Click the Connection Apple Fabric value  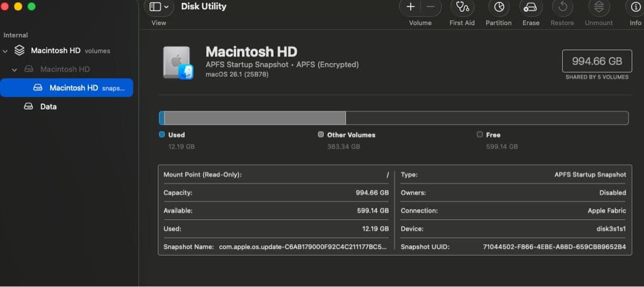click(x=607, y=211)
